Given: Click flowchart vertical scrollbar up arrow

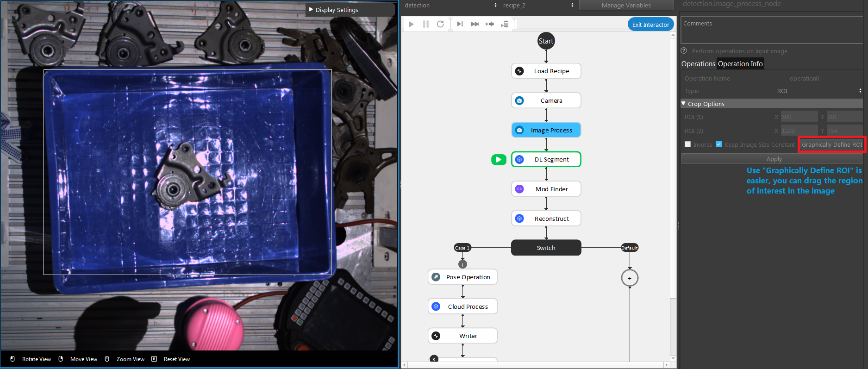Looking at the screenshot, I should [x=673, y=36].
